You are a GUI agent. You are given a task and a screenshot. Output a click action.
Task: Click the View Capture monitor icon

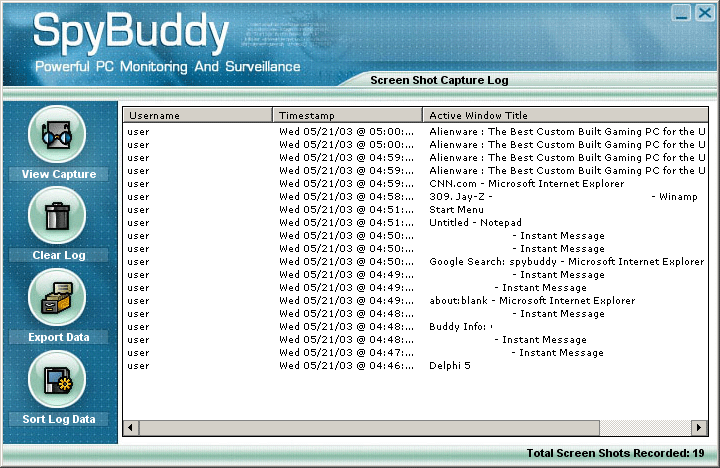coord(58,134)
